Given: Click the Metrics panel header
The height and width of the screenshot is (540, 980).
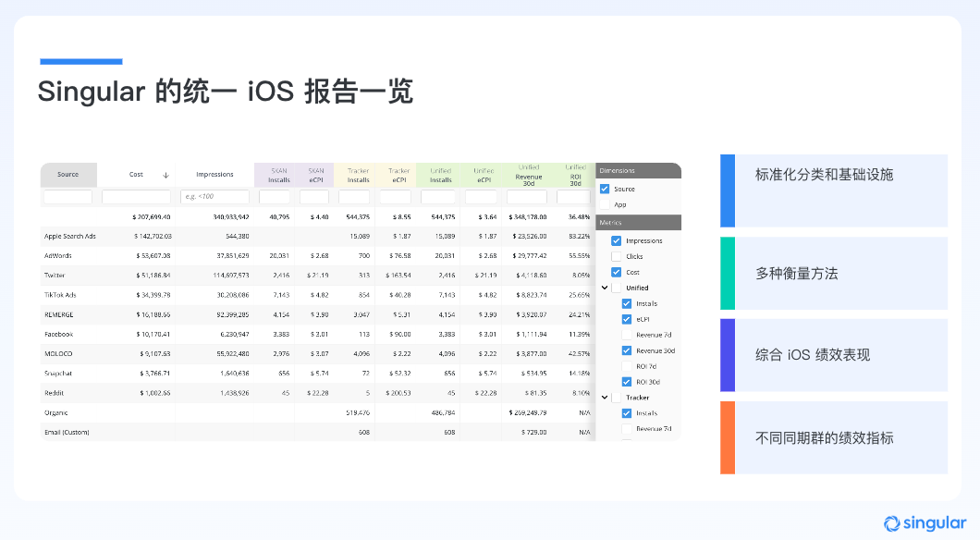Looking at the screenshot, I should pos(638,223).
